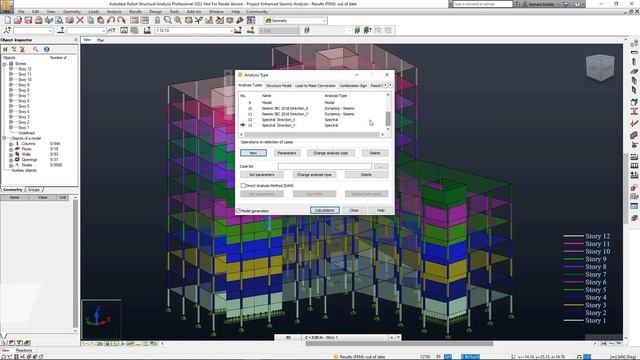
Task: Expand Story 12 in object tree
Action: [x=11, y=69]
